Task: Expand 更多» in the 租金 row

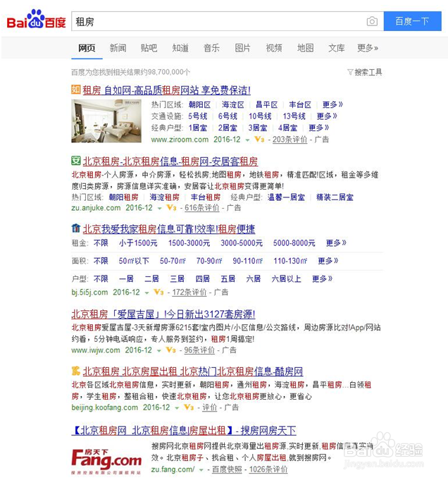Action: click(x=336, y=243)
